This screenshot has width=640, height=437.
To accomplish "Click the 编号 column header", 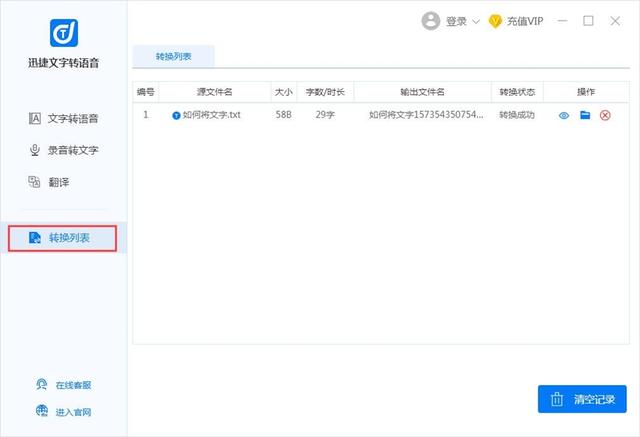I will (x=145, y=92).
